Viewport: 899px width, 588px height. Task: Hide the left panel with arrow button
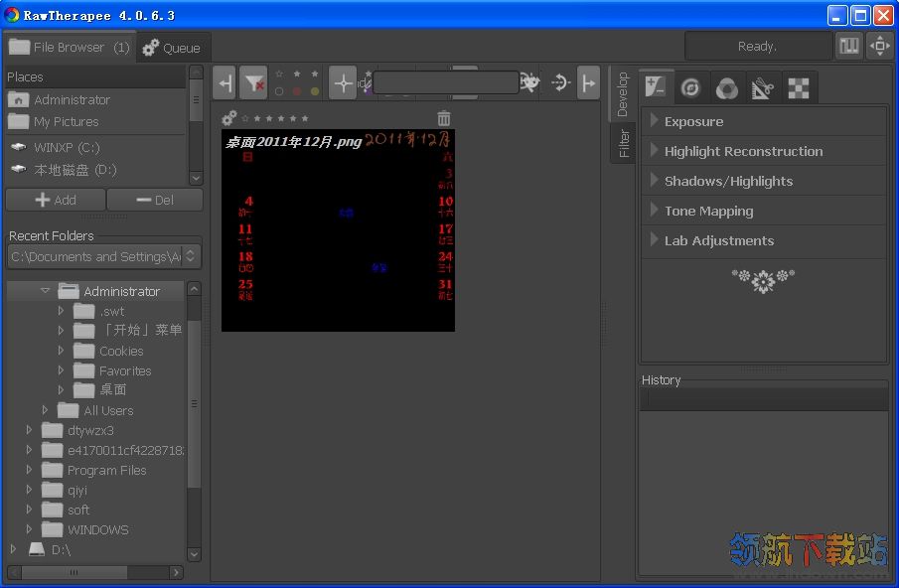click(x=225, y=83)
